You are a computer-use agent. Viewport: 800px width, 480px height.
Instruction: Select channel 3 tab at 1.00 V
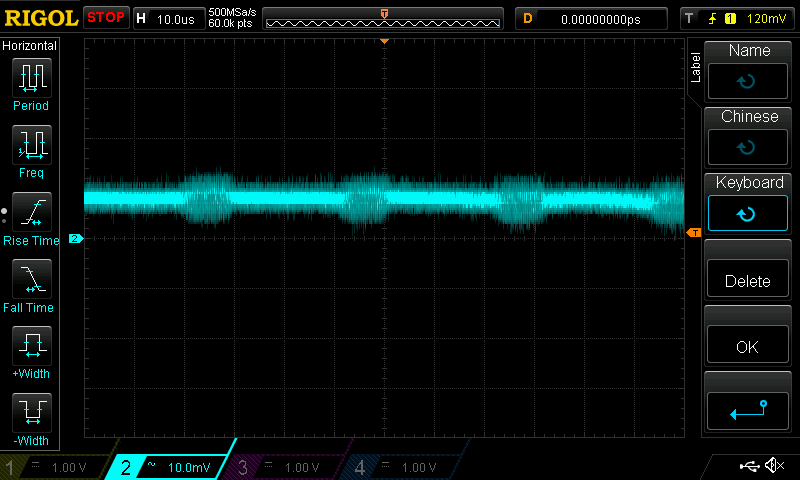pos(286,466)
